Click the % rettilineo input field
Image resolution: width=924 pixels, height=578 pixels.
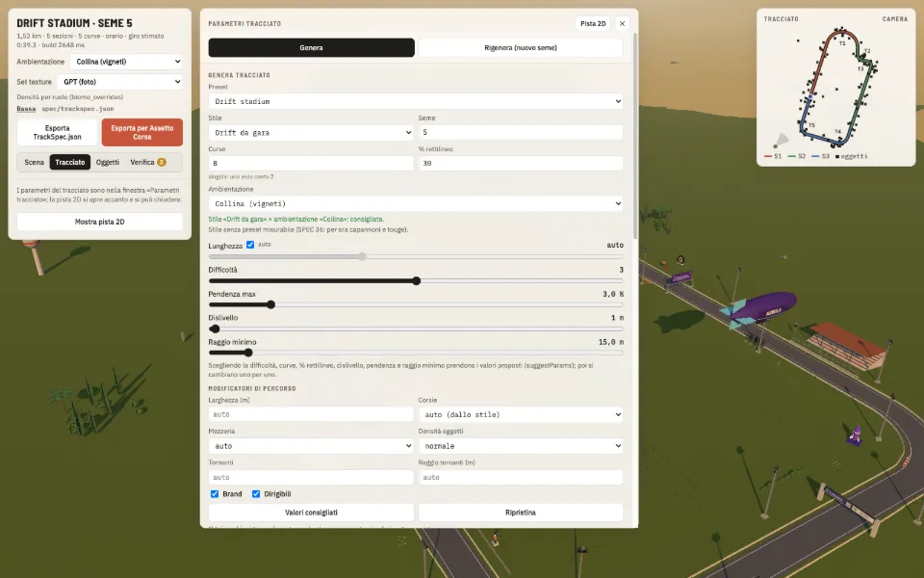tap(521, 164)
